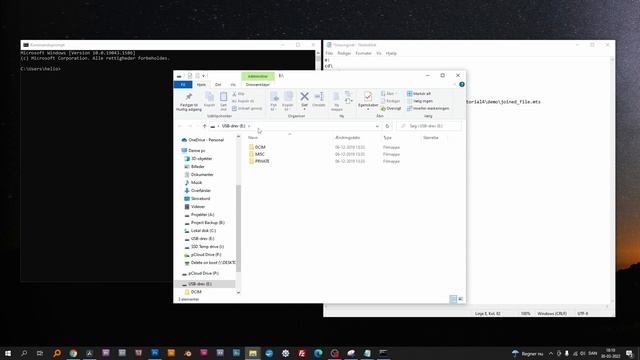Image resolution: width=640 pixels, height=360 pixels.
Task: Switch to details view layout toggle
Action: click(x=453, y=299)
